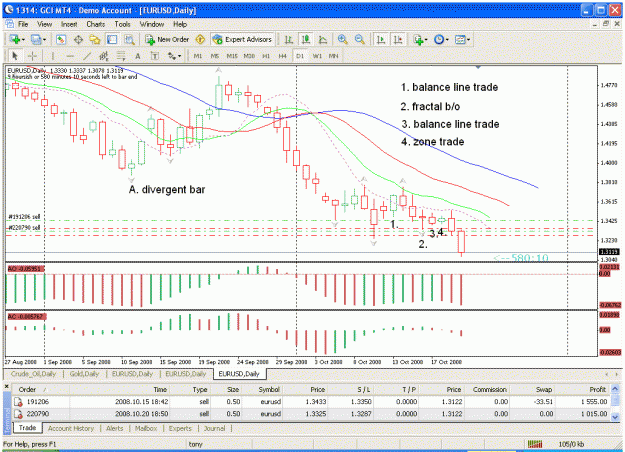The height and width of the screenshot is (452, 625).
Task: Zoom out of the chart
Action: tap(360, 39)
